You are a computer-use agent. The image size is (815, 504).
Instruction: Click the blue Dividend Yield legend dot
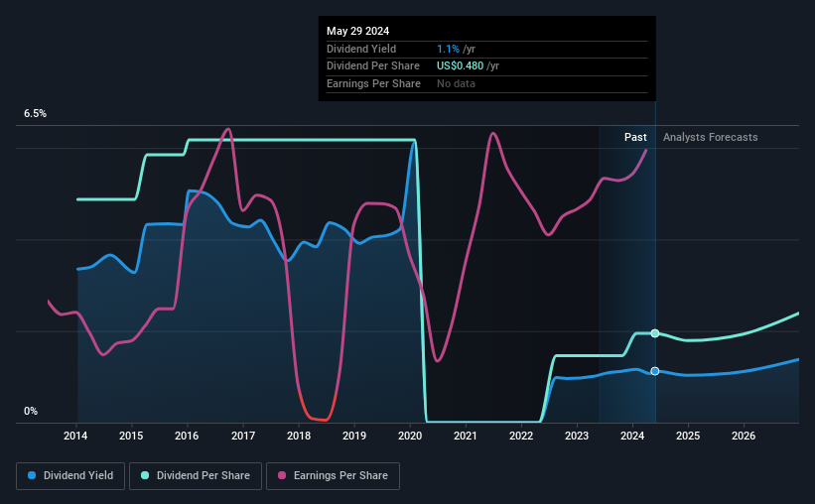(32, 475)
